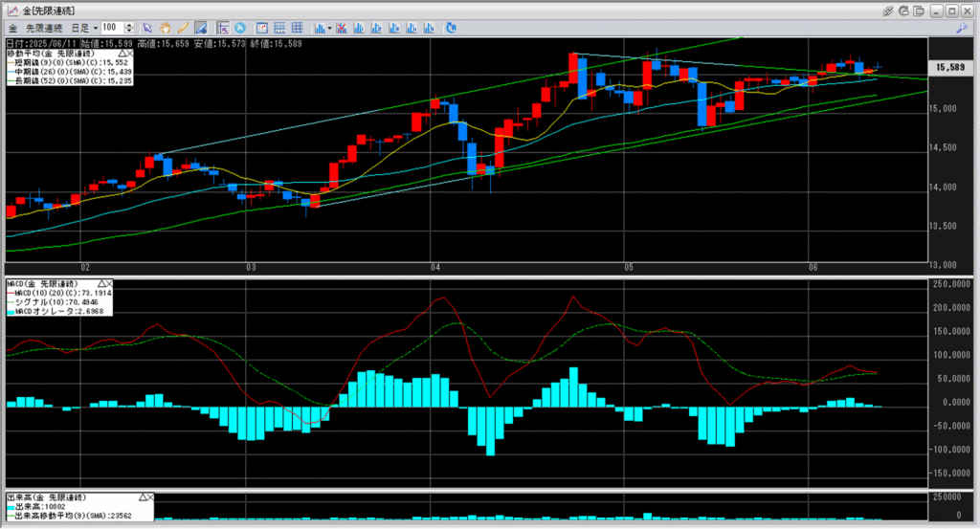Image resolution: width=980 pixels, height=529 pixels.
Task: Select the pencil drawing tool
Action: pos(182,28)
